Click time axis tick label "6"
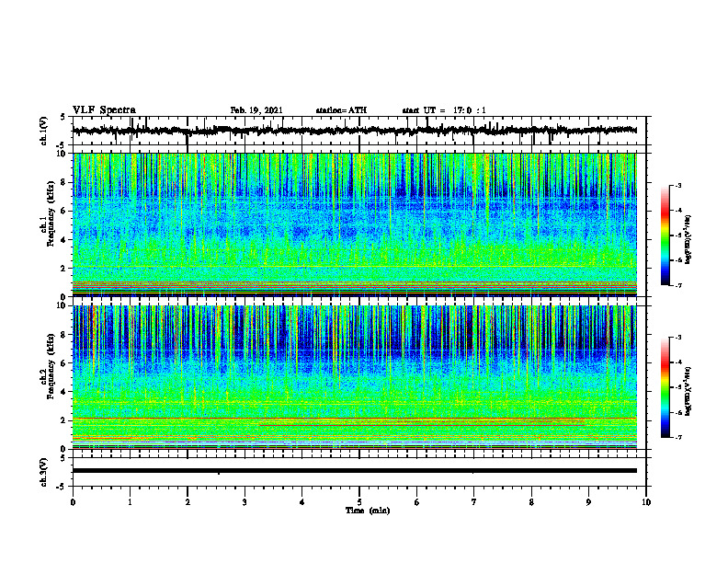This screenshot has height=563, width=728. coord(417,502)
